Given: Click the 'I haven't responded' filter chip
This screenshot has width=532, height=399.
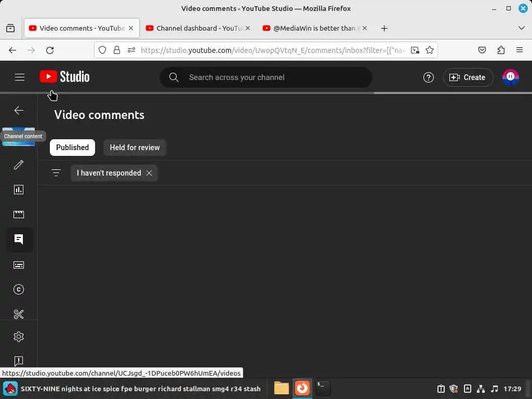Looking at the screenshot, I should point(114,173).
